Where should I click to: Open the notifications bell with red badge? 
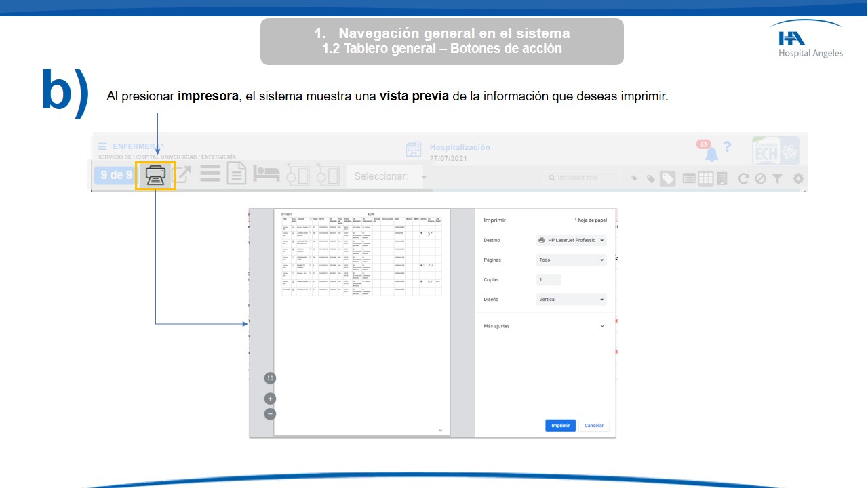tap(711, 154)
